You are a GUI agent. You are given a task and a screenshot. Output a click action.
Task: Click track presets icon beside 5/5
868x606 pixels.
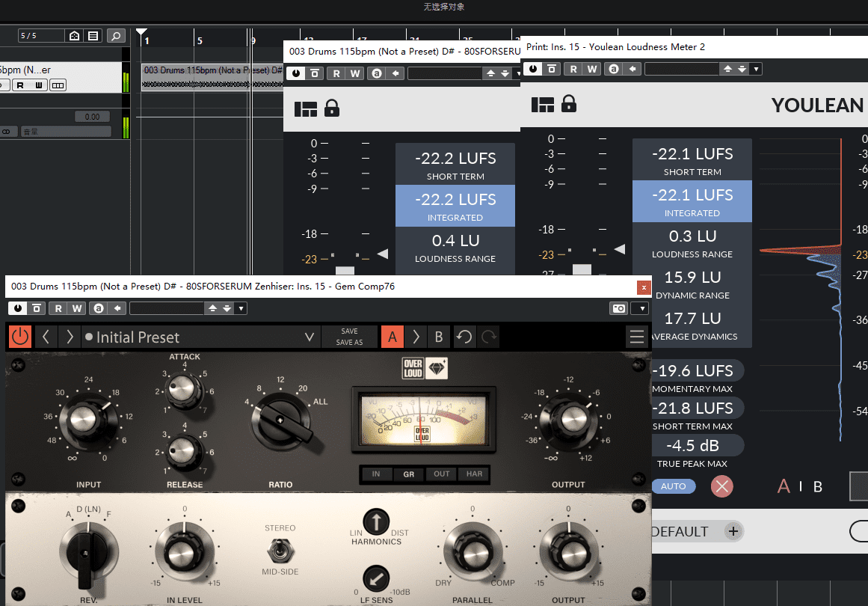pyautogui.click(x=74, y=36)
